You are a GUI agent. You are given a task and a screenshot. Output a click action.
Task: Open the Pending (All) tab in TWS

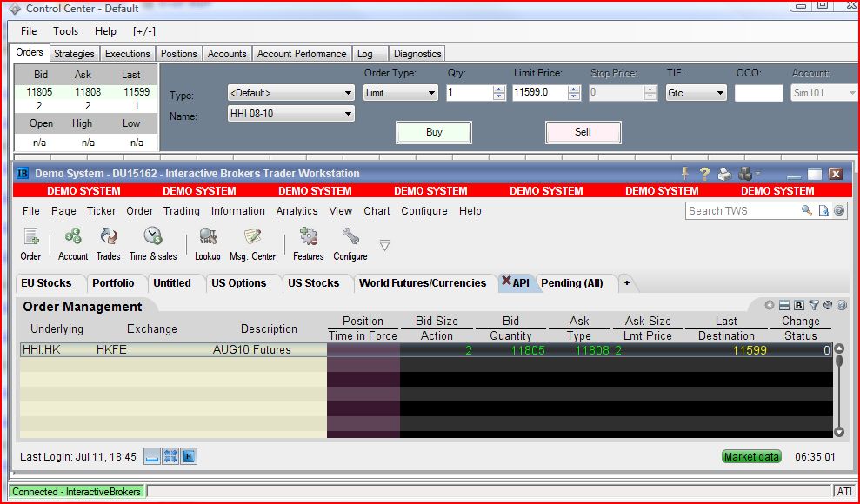[x=572, y=283]
